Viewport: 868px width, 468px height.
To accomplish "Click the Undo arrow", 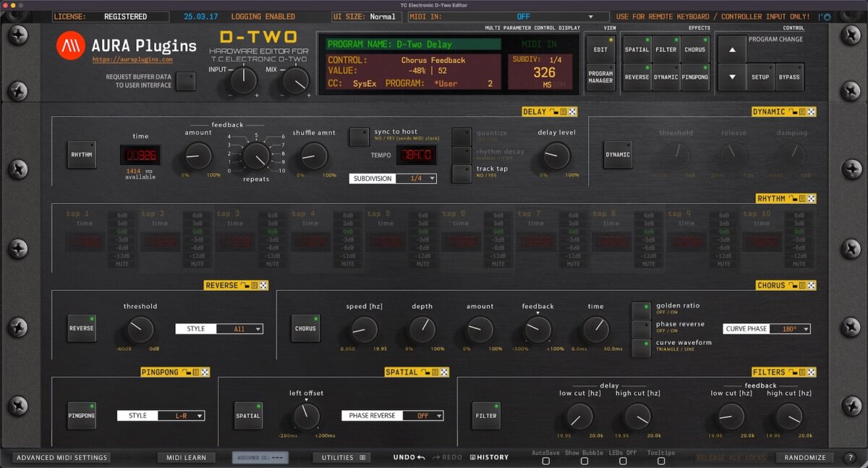I will [x=421, y=458].
